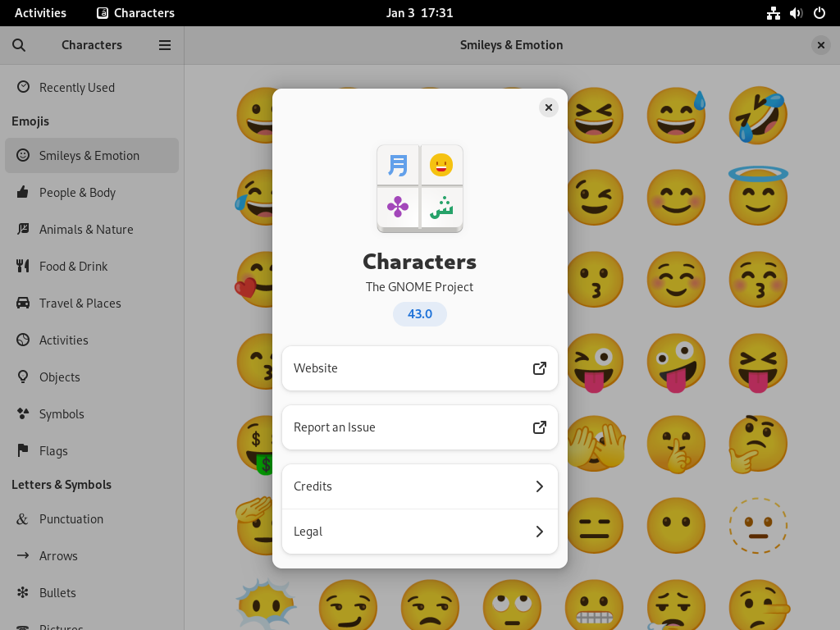Pick the grinning squinting face emoji
The width and height of the screenshot is (840, 630).
point(595,115)
